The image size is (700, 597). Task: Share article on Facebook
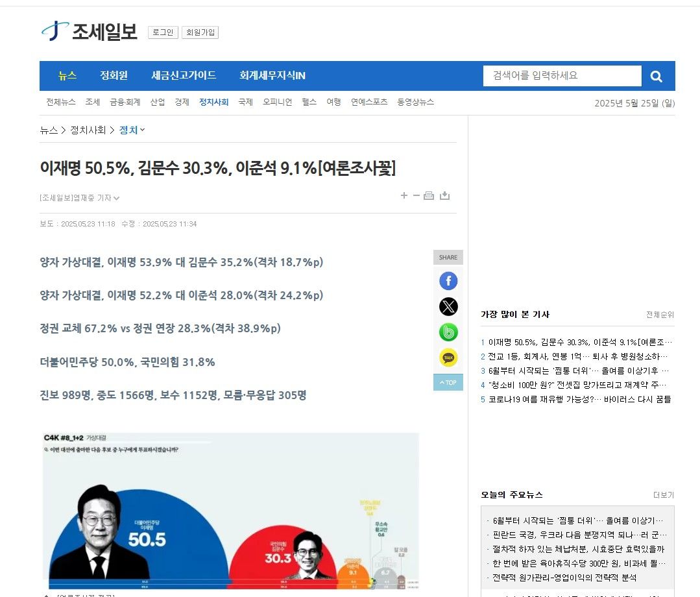tap(448, 281)
